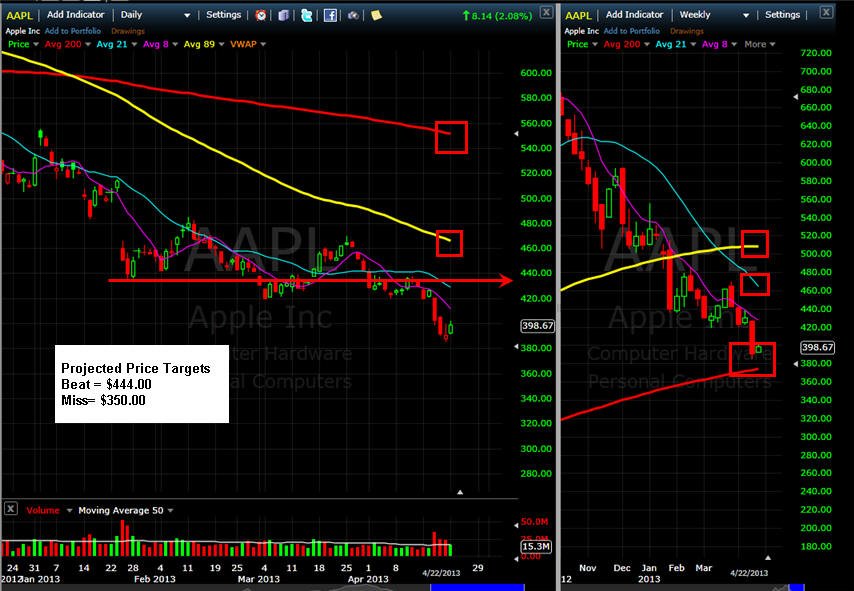Open the yellow sticky note icon

click(x=376, y=15)
